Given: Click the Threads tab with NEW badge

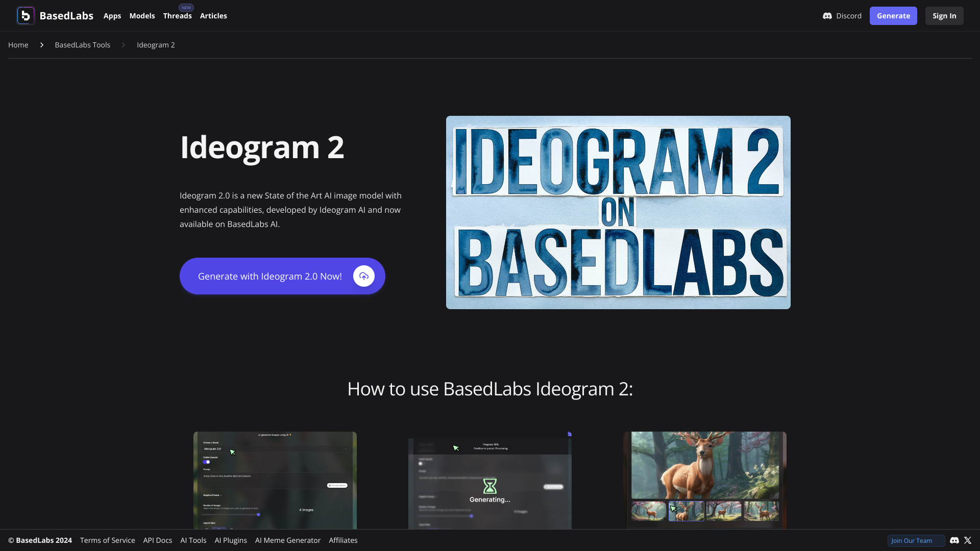Looking at the screenshot, I should 177,15.
